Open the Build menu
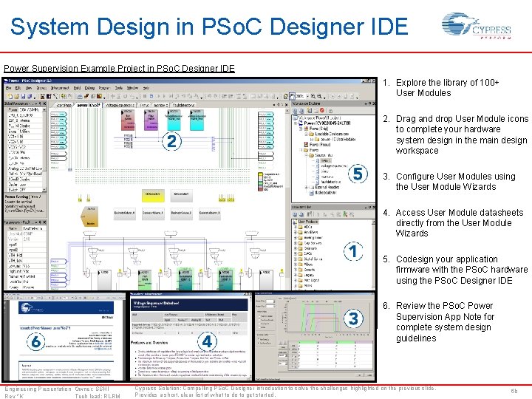532x399 pixels. [77, 88]
